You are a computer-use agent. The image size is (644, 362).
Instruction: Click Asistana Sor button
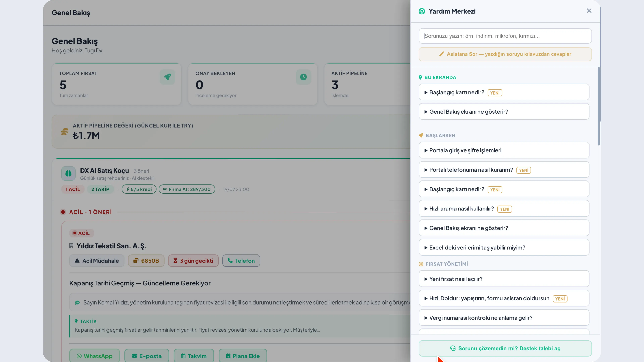[505, 54]
